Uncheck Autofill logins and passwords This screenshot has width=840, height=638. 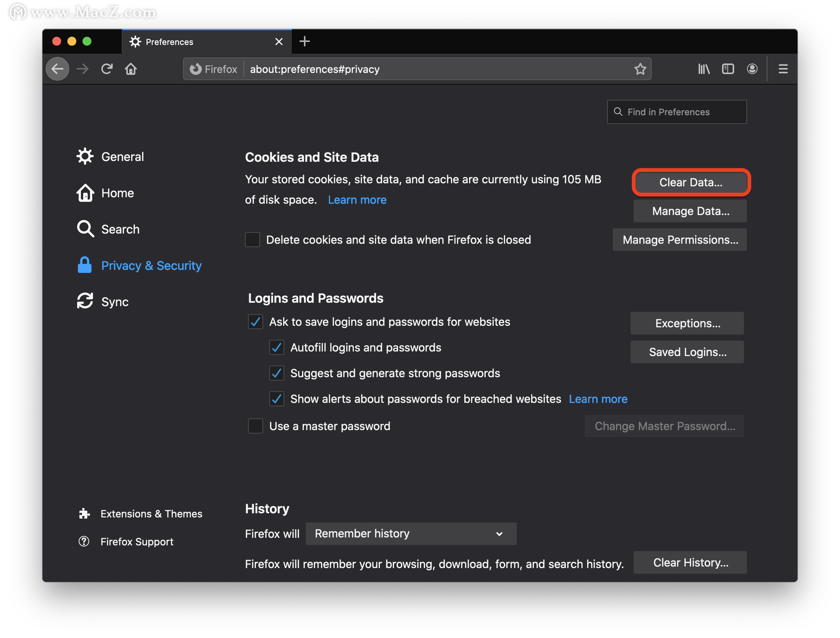tap(276, 348)
